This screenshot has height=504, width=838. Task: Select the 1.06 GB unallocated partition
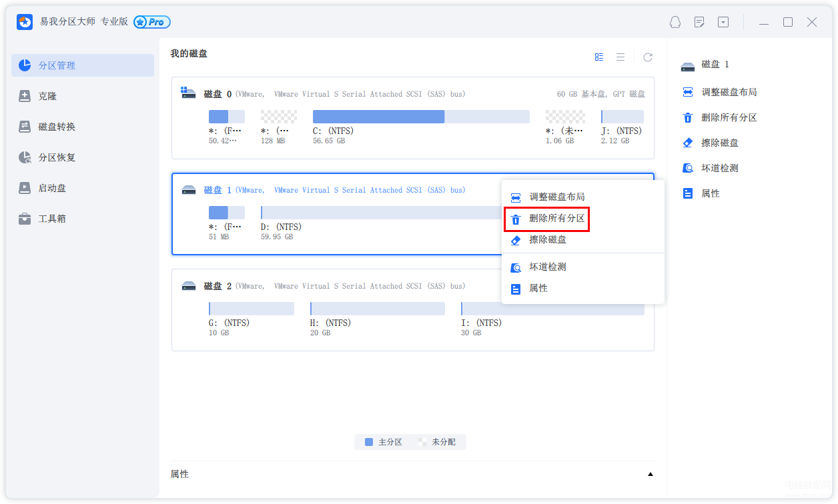click(x=565, y=117)
